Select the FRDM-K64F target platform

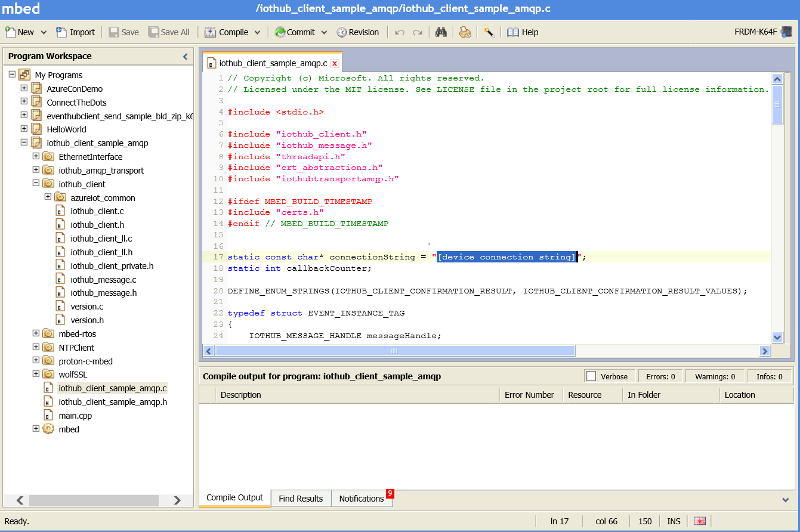point(764,32)
